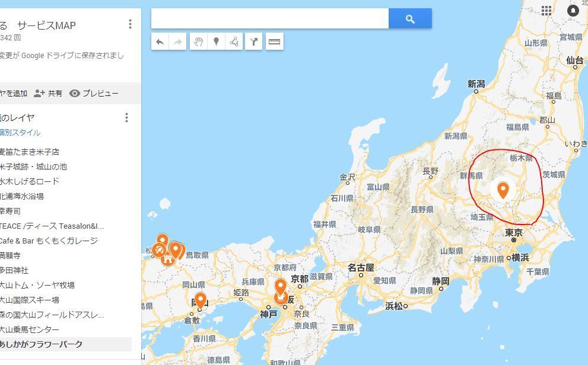Select list item 北浦海水浴場
This screenshot has width=588, height=365.
click(x=22, y=196)
